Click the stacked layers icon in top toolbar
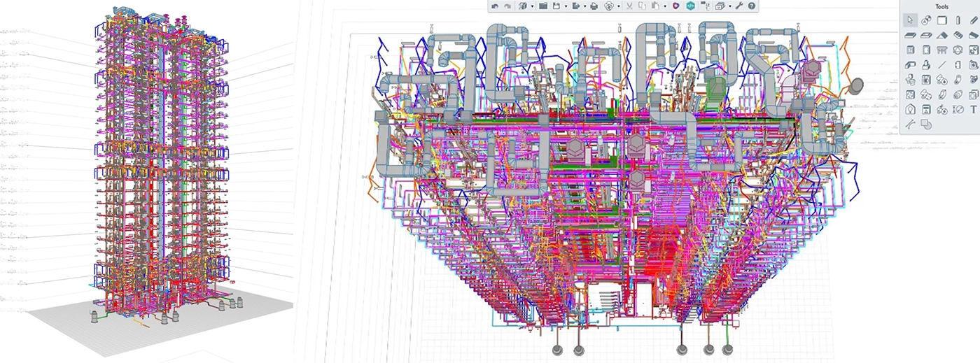This screenshot has height=363, width=980. tap(719, 6)
